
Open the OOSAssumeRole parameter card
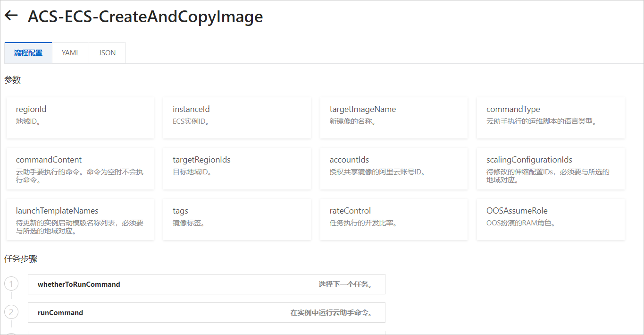click(551, 220)
